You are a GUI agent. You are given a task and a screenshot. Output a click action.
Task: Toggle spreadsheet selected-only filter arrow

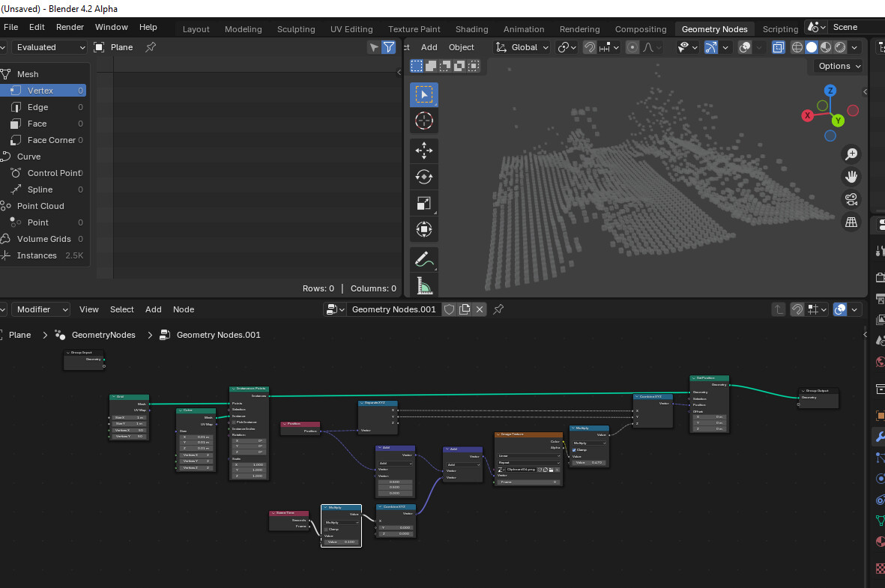click(x=374, y=47)
